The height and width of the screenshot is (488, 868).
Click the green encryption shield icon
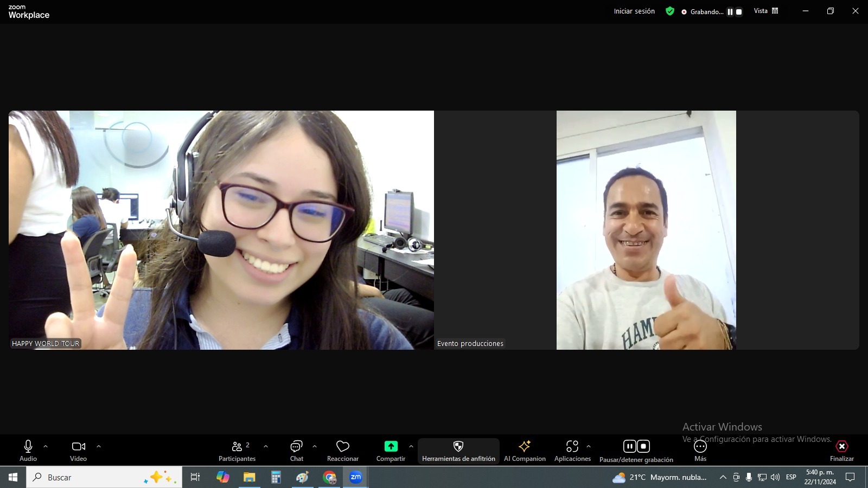click(x=670, y=11)
